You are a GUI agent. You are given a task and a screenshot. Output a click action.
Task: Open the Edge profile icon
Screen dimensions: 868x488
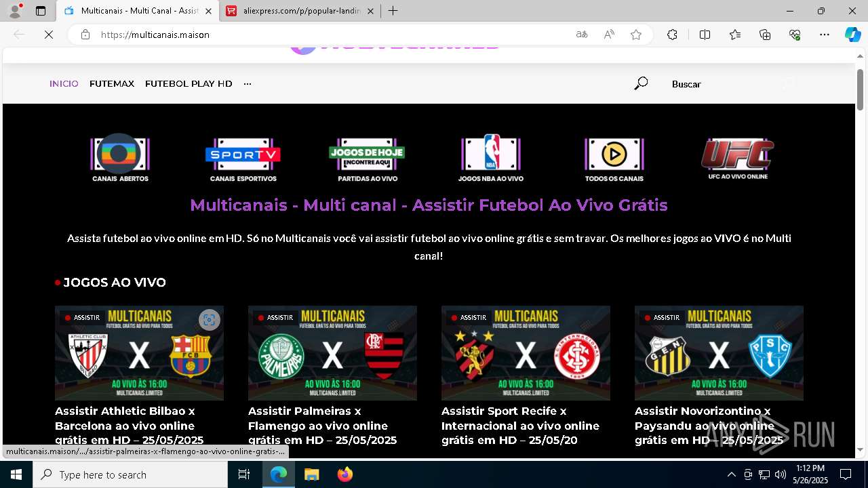(15, 11)
